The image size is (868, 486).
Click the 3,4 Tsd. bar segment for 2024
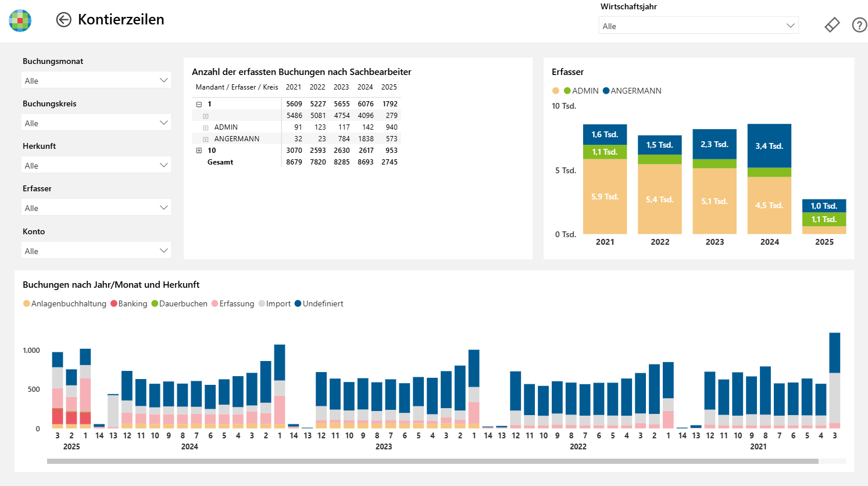769,146
